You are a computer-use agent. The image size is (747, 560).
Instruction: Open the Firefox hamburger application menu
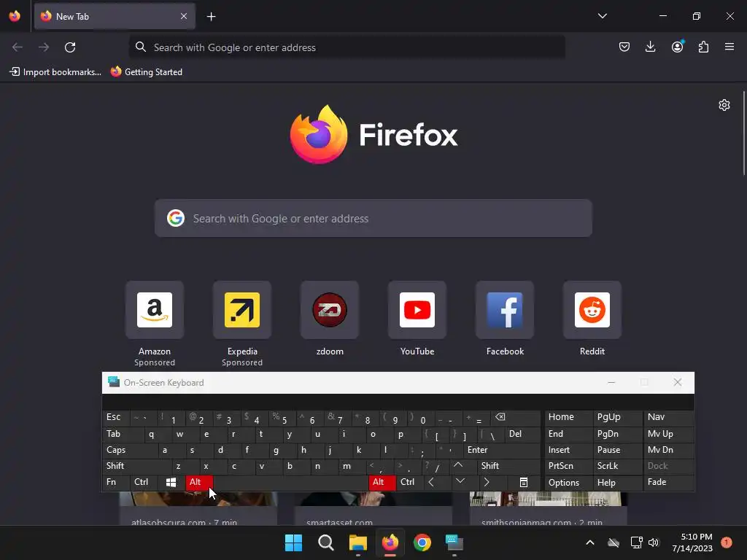coord(729,47)
